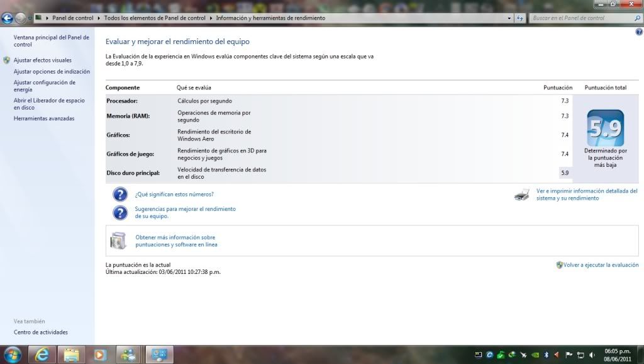644x364 pixels.
Task: Open Windows Live Messenger from the taskbar
Action: pyautogui.click(x=128, y=355)
